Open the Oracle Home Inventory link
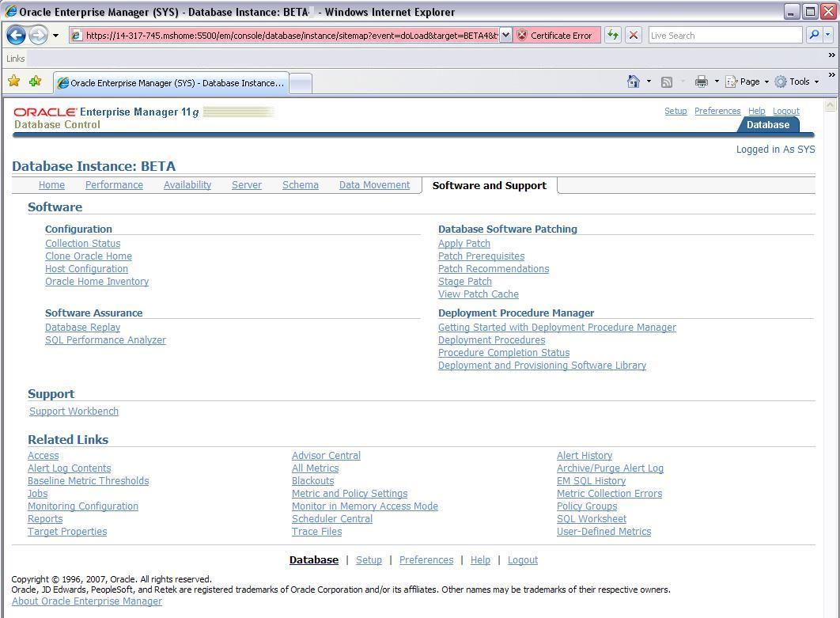 tap(97, 282)
